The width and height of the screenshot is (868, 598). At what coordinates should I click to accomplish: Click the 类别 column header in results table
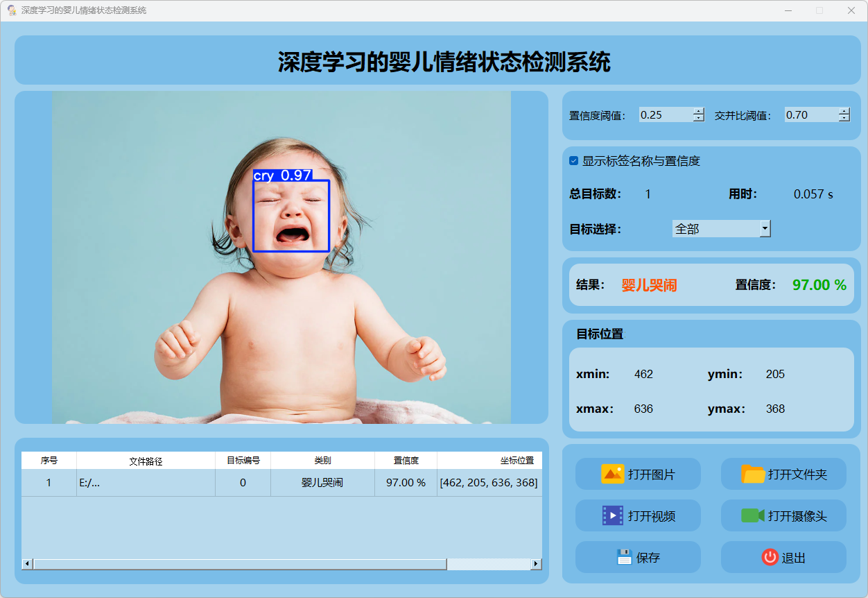tap(322, 461)
